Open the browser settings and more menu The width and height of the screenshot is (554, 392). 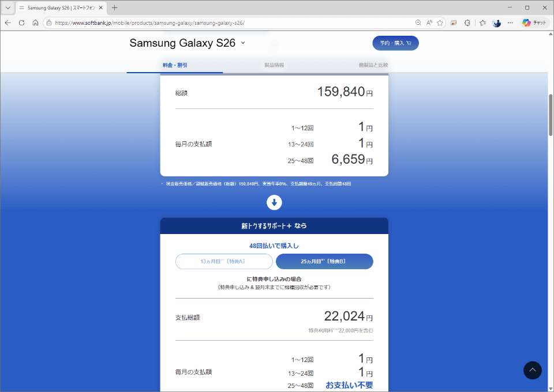click(510, 22)
